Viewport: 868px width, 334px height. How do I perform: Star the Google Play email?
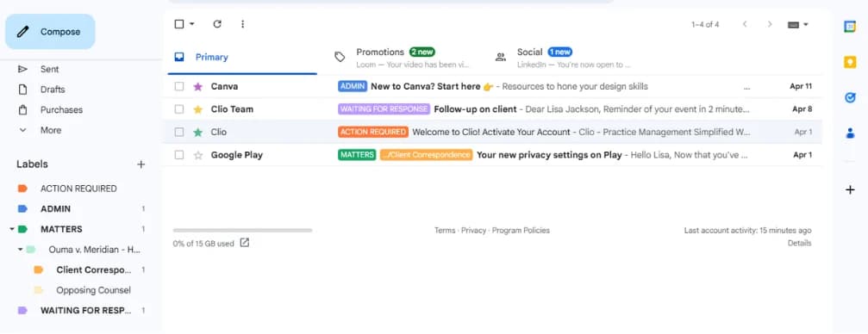click(x=197, y=155)
